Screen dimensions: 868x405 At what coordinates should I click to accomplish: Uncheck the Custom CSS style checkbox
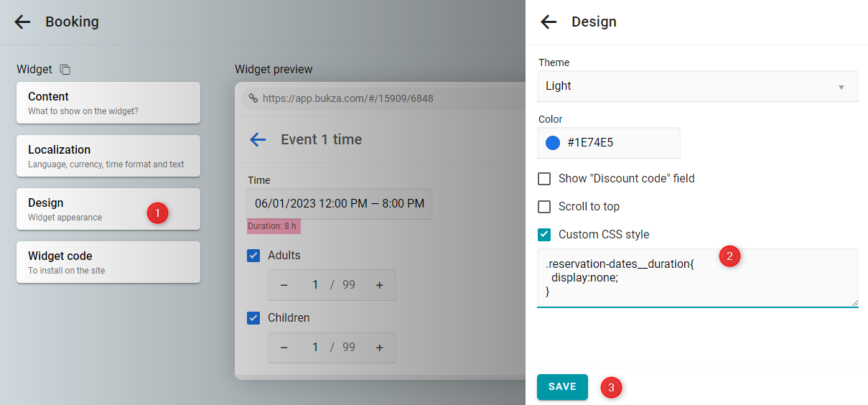coord(545,235)
